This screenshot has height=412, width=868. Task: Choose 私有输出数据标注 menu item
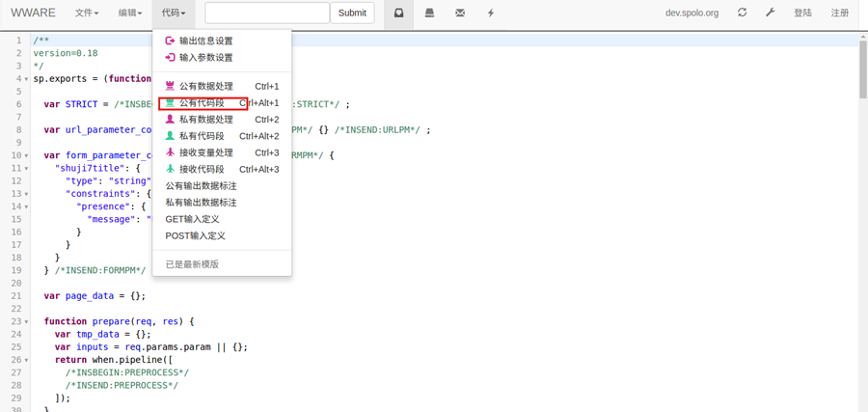[x=222, y=203]
